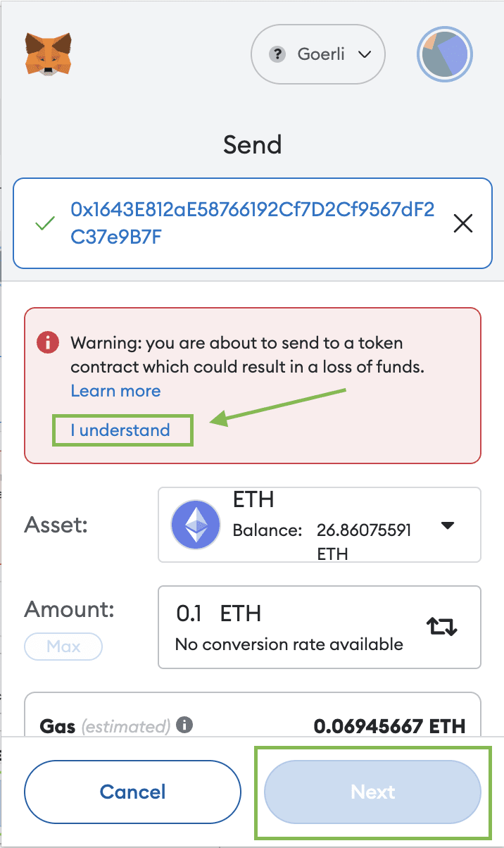Click the Ethereum logo in Asset
504x848 pixels.
coord(196,525)
